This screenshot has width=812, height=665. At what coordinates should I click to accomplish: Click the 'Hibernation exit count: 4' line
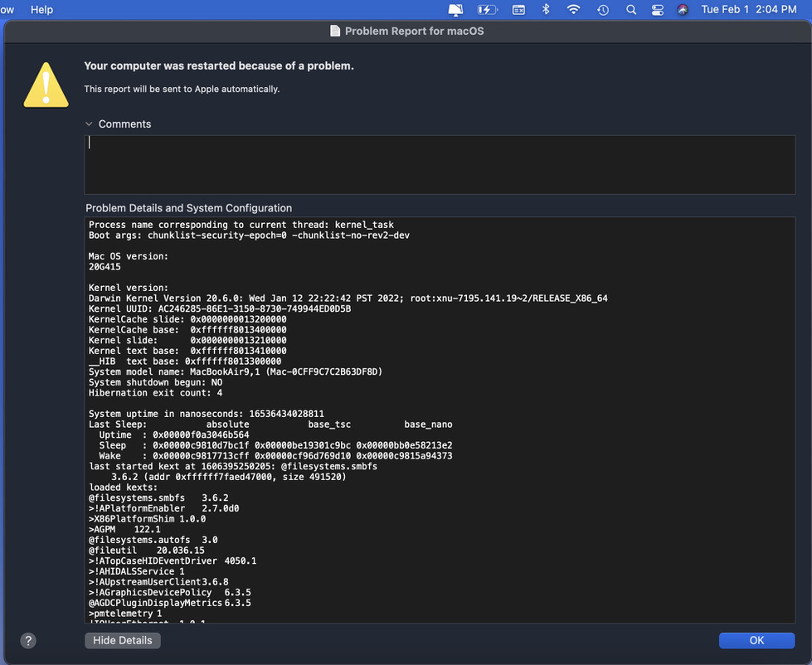(x=155, y=393)
